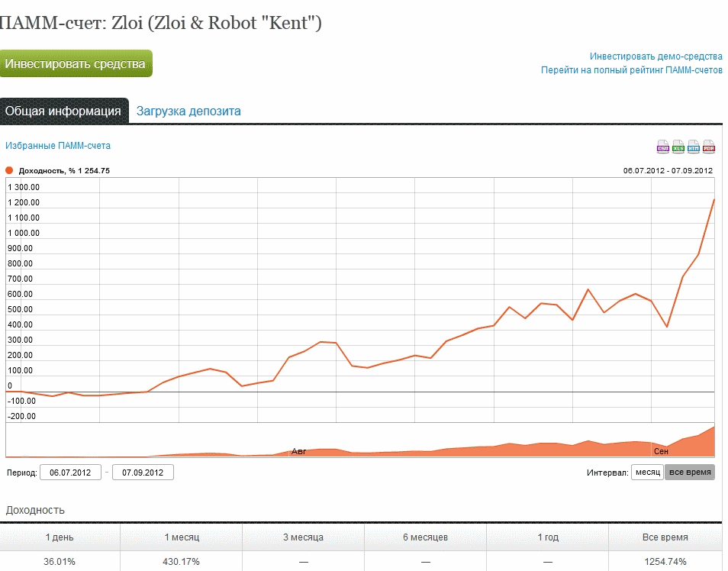The height and width of the screenshot is (571, 728).
Task: Select the все время interval button
Action: [690, 473]
